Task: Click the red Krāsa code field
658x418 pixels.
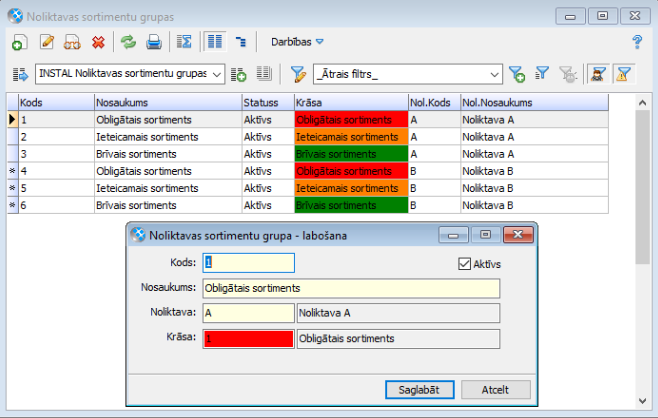Action: (248, 339)
